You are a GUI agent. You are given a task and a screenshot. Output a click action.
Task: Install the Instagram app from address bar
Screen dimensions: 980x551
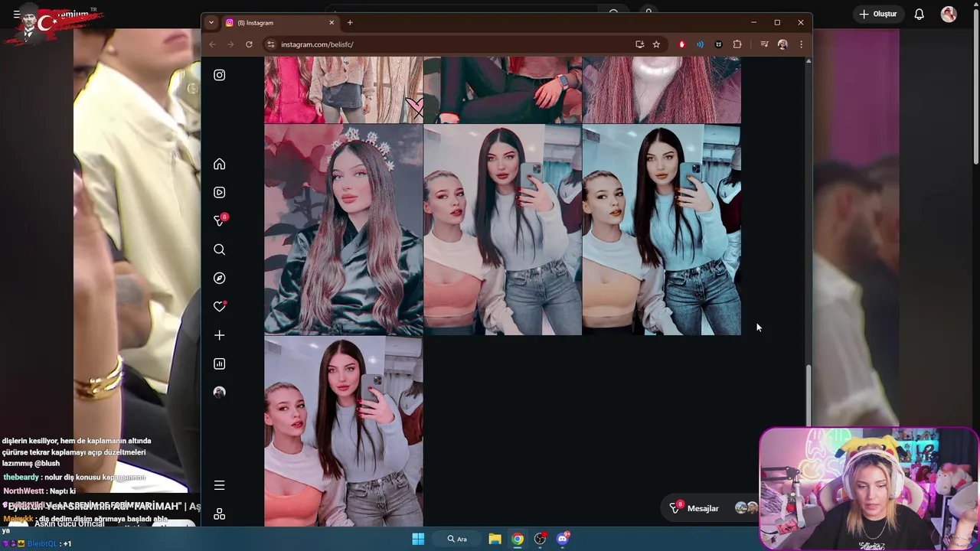pos(640,44)
